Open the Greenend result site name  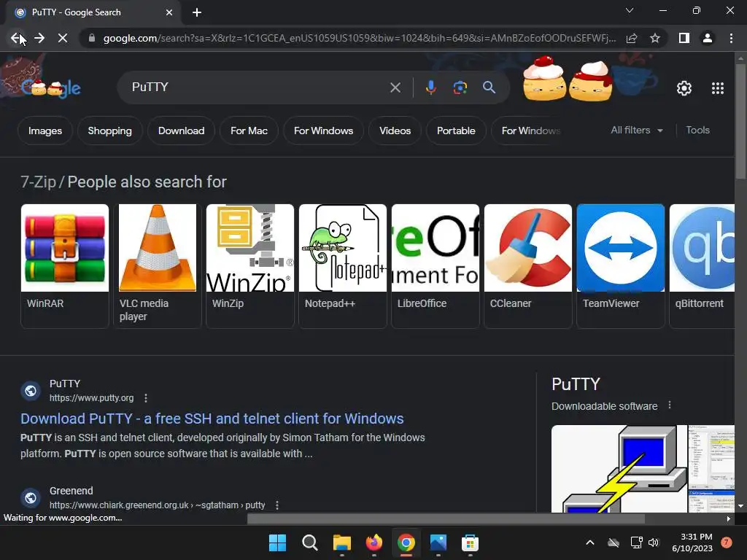click(x=71, y=491)
